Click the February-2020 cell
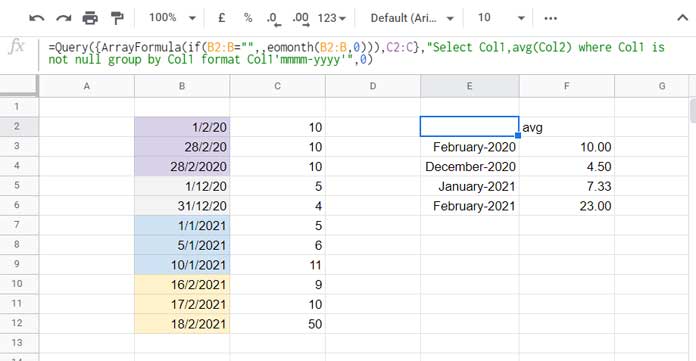This screenshot has height=361, width=696. 470,147
